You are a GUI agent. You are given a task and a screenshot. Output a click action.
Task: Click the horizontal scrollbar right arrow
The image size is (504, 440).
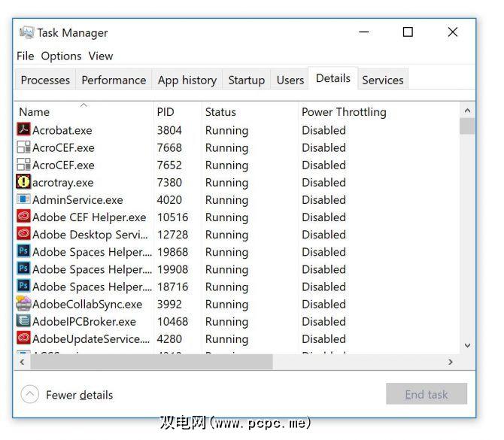(x=451, y=362)
